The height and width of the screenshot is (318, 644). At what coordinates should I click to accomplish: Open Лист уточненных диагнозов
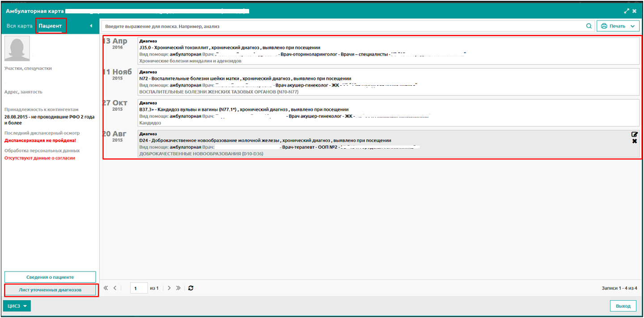tap(50, 290)
